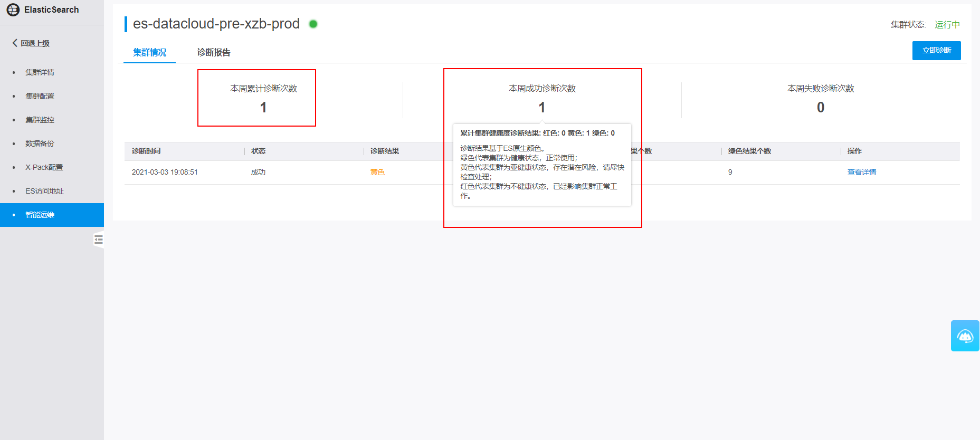Image resolution: width=980 pixels, height=440 pixels.
Task: Click the green result count 9 cell
Action: tap(730, 172)
